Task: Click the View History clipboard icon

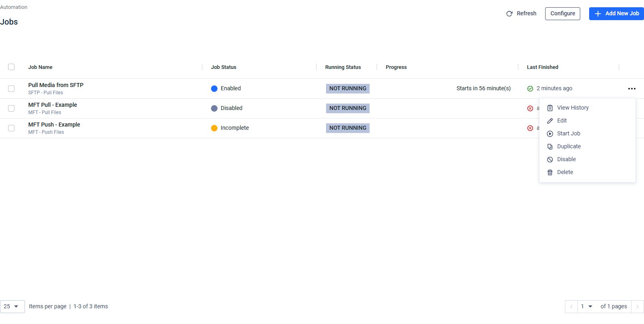Action: pyautogui.click(x=550, y=108)
